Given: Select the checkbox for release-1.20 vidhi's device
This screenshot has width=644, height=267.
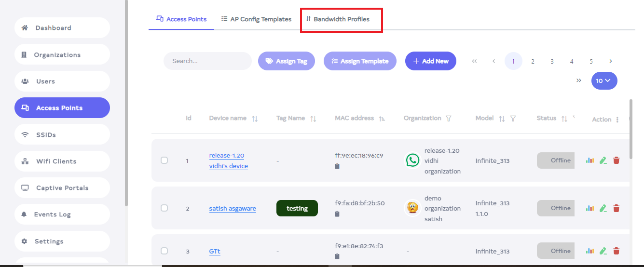Looking at the screenshot, I should pyautogui.click(x=164, y=160).
